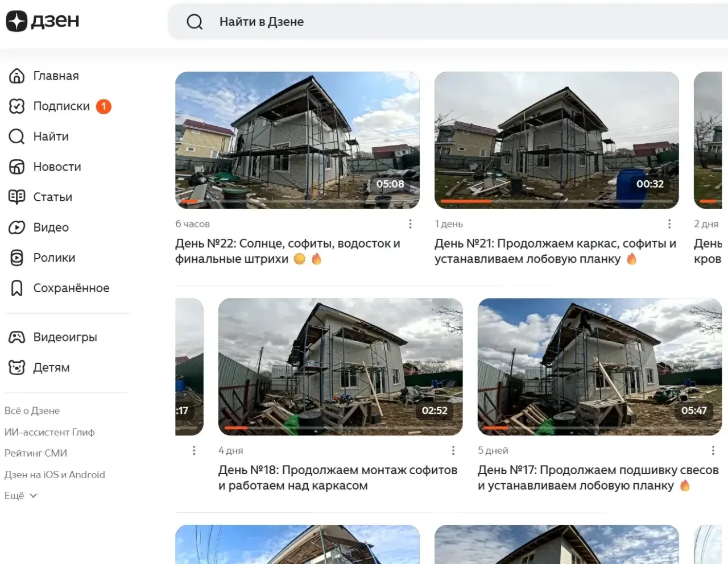The height and width of the screenshot is (564, 728).
Task: Click the Главная home icon
Action: click(17, 76)
